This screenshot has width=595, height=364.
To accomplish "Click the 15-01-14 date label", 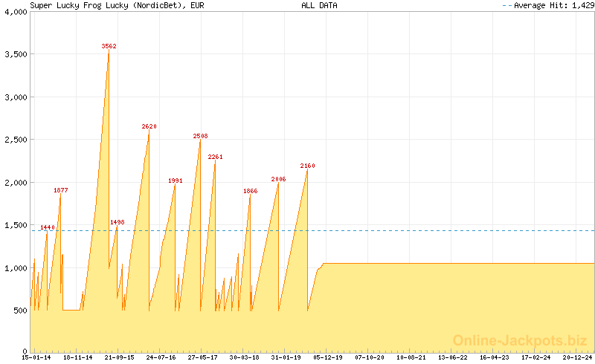I will (x=36, y=357).
